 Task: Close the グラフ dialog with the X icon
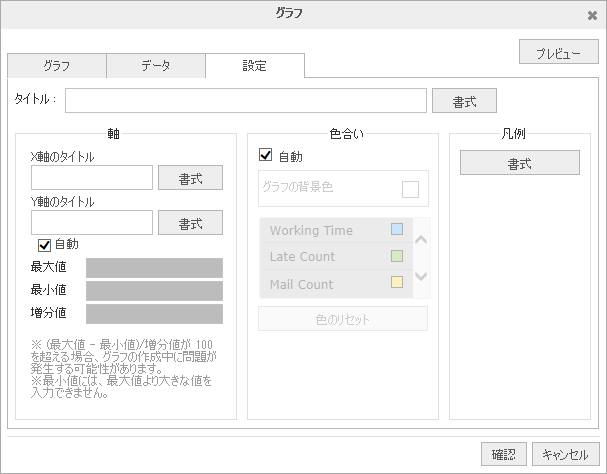pos(592,15)
